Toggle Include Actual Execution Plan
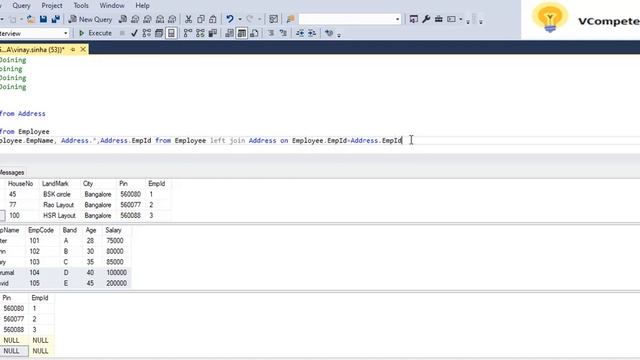Screen dimensions: 640x360 188,33
